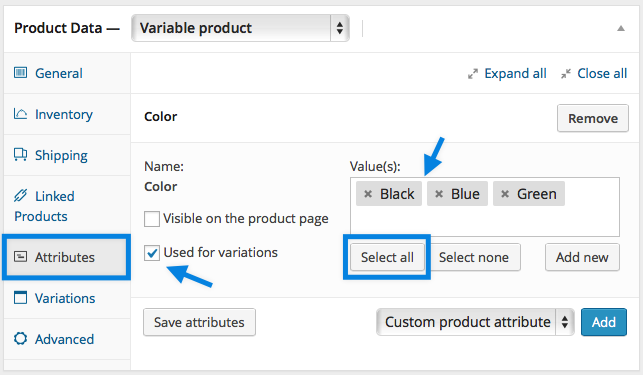The height and width of the screenshot is (375, 643).
Task: Remove the Green value tag
Action: tap(505, 194)
